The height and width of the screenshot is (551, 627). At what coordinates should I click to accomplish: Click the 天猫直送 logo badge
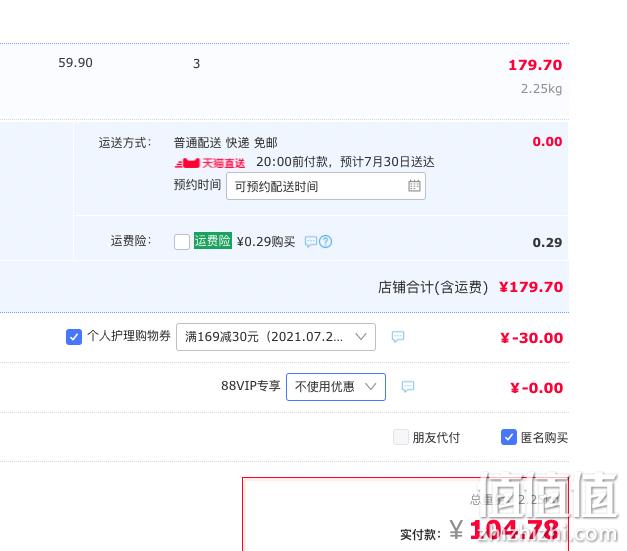[x=210, y=163]
